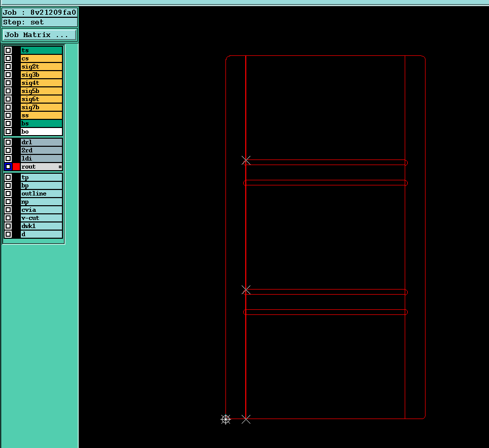Toggle checkbox for 2rd layer
489x448 pixels.
pyautogui.click(x=8, y=150)
